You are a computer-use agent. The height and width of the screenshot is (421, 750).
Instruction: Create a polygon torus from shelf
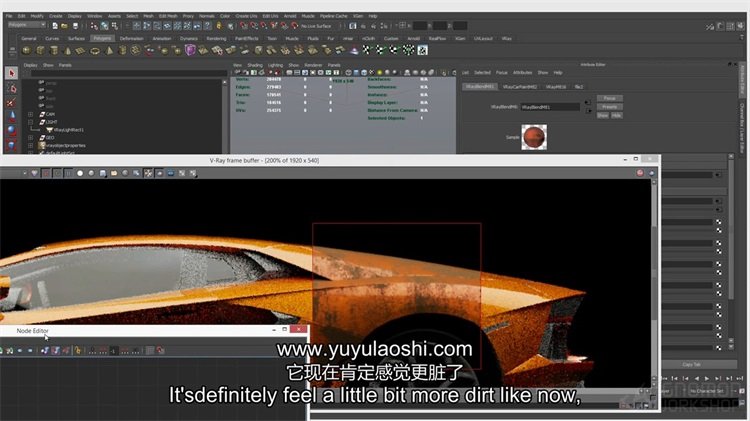point(95,50)
